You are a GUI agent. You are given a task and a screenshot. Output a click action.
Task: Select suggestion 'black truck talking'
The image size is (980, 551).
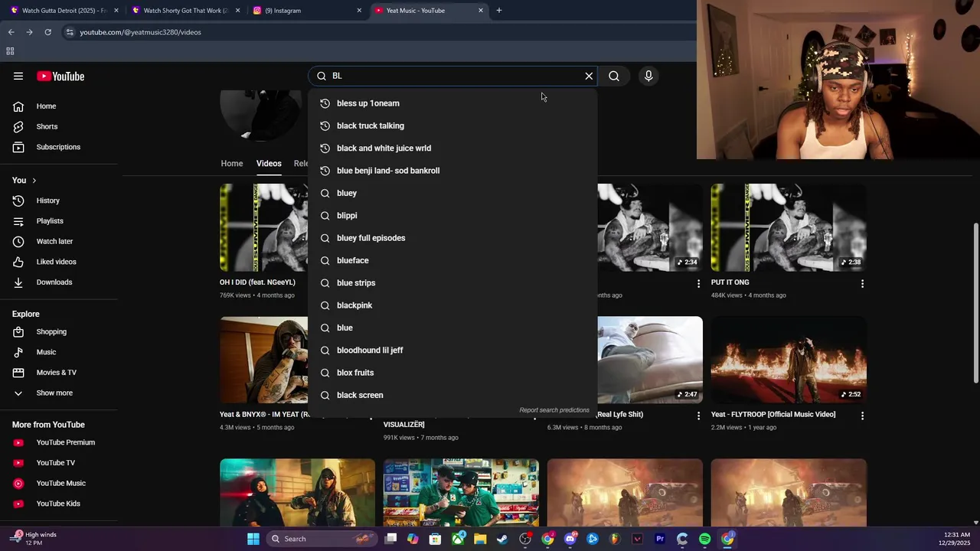point(452,126)
